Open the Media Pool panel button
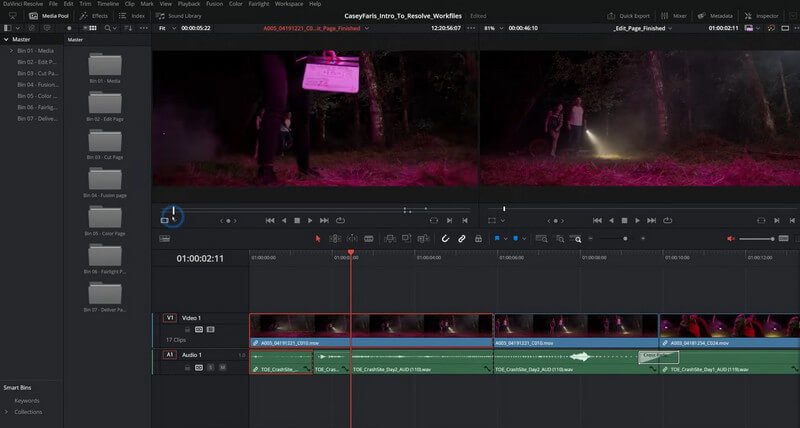The image size is (800, 428). [x=47, y=16]
